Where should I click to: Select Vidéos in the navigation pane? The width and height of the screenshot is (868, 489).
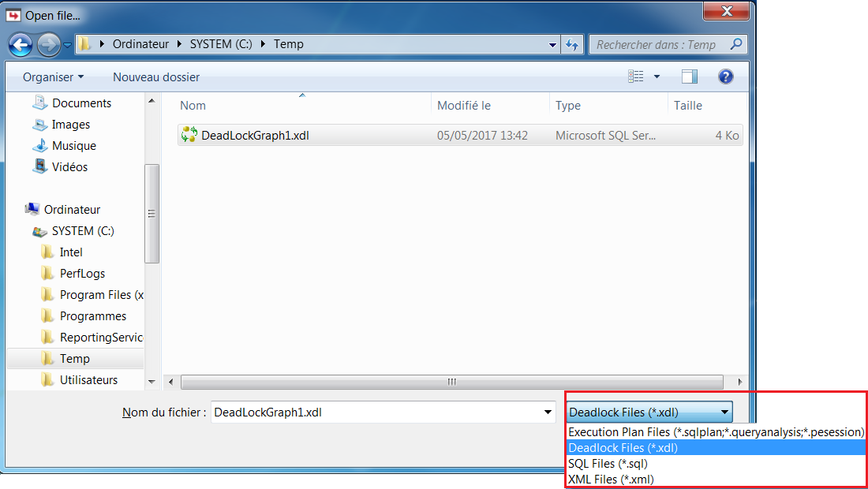pos(69,166)
